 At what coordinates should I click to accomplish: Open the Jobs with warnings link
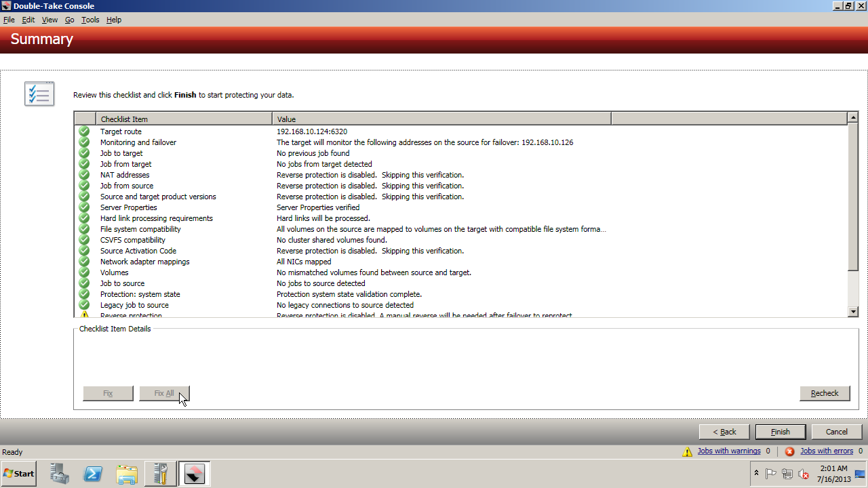pos(729,451)
